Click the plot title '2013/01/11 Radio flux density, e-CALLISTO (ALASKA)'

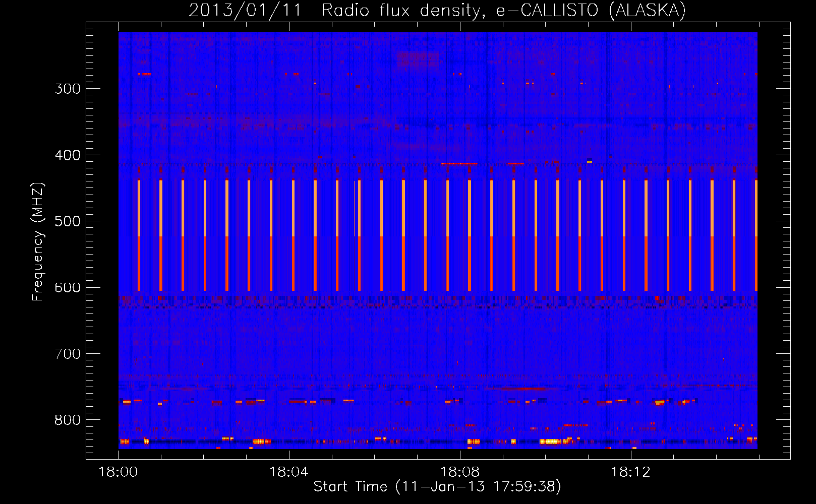click(x=437, y=10)
